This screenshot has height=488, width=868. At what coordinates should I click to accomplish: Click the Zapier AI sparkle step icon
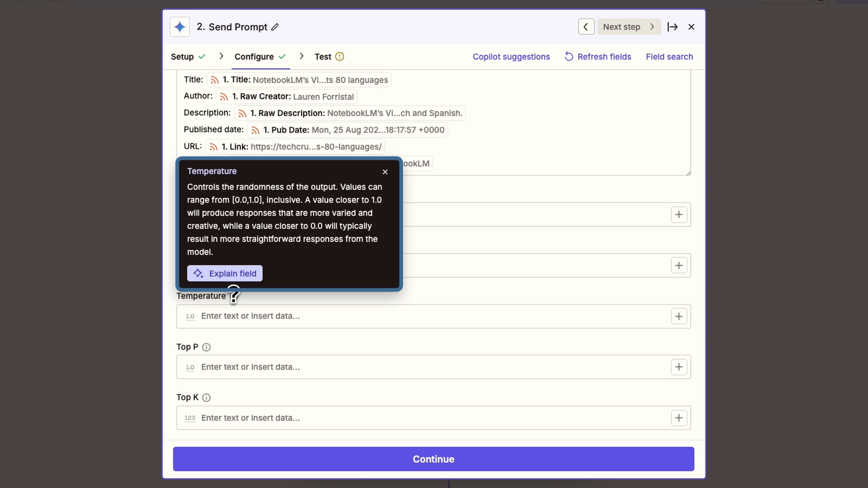180,27
